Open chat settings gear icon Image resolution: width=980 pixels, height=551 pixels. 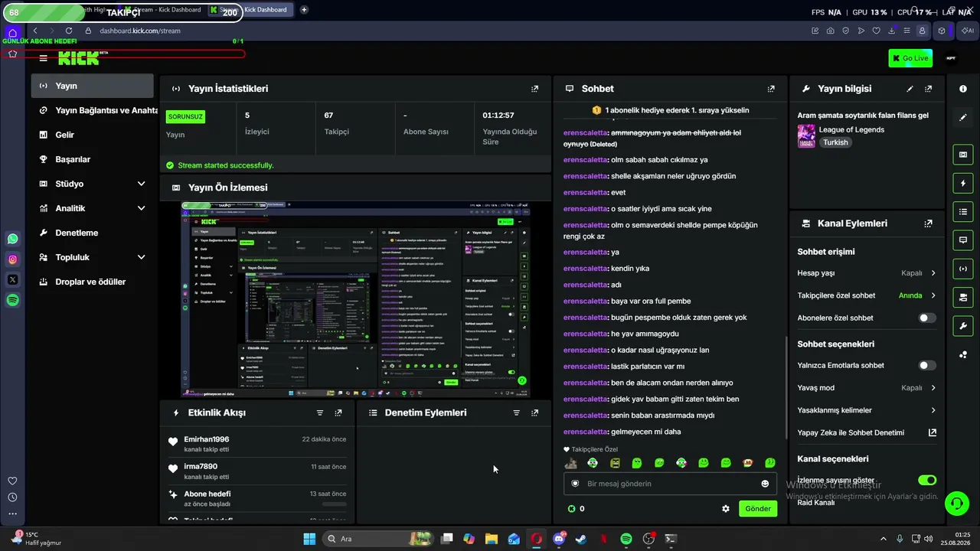pyautogui.click(x=726, y=509)
